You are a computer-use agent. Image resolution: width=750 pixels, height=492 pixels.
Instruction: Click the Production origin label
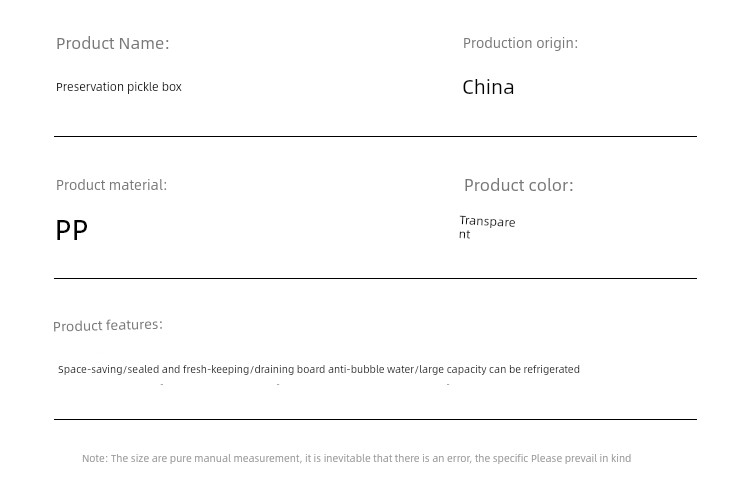(520, 44)
